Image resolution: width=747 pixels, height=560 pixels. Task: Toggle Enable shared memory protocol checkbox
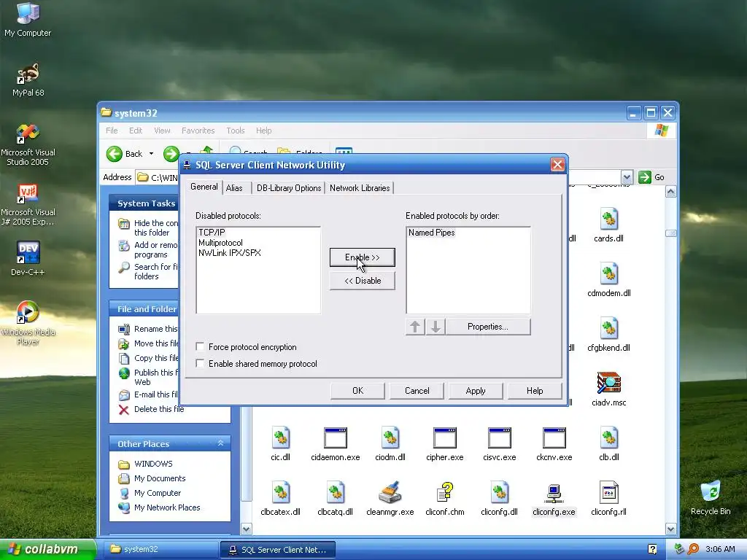click(x=200, y=363)
